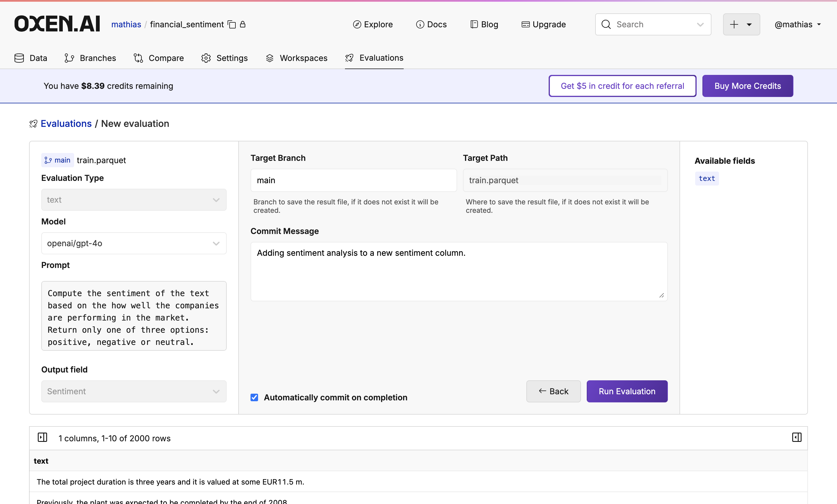Click the Oxen.AI logo

(57, 24)
